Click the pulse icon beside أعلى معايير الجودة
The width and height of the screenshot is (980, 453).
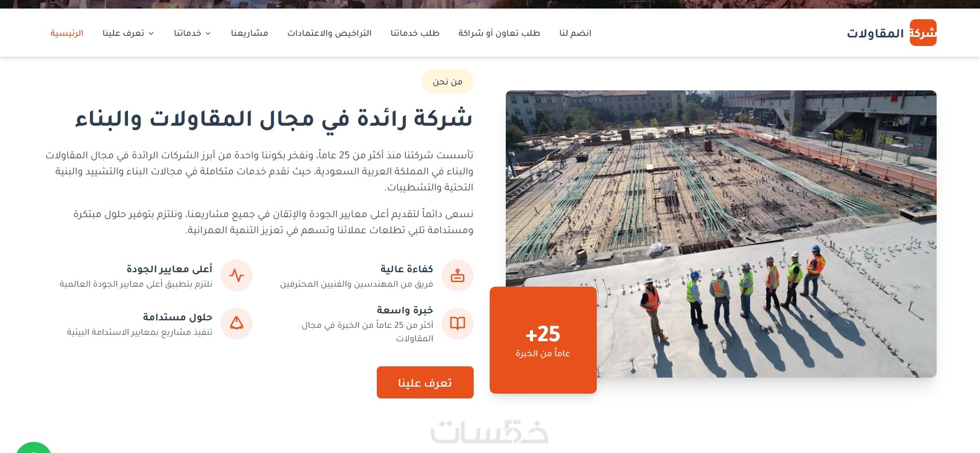point(237,275)
